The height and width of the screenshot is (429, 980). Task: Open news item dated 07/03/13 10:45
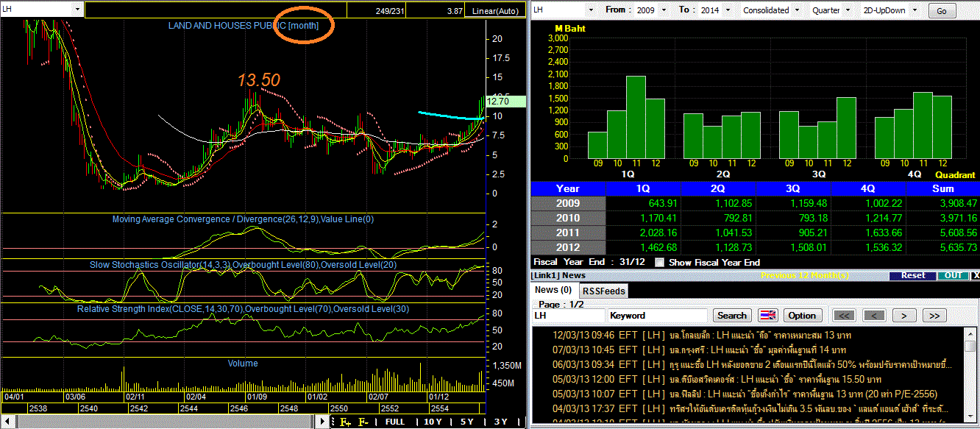click(x=749, y=350)
